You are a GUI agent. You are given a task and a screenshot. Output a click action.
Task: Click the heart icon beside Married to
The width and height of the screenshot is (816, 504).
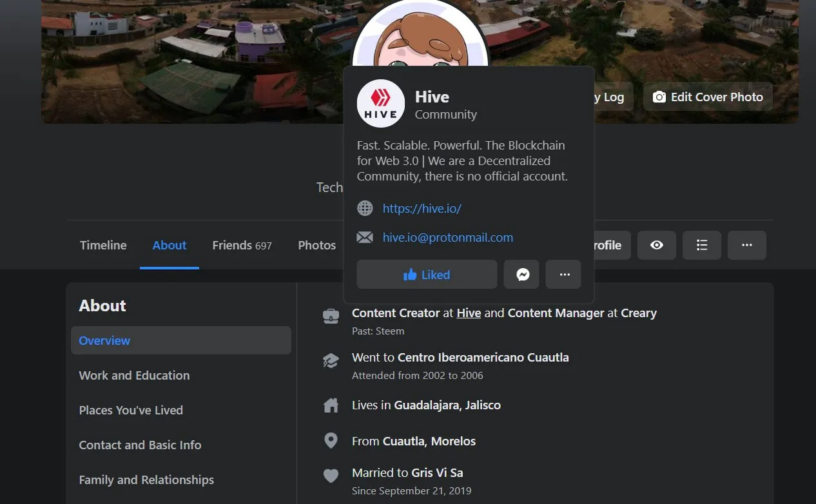tap(331, 476)
